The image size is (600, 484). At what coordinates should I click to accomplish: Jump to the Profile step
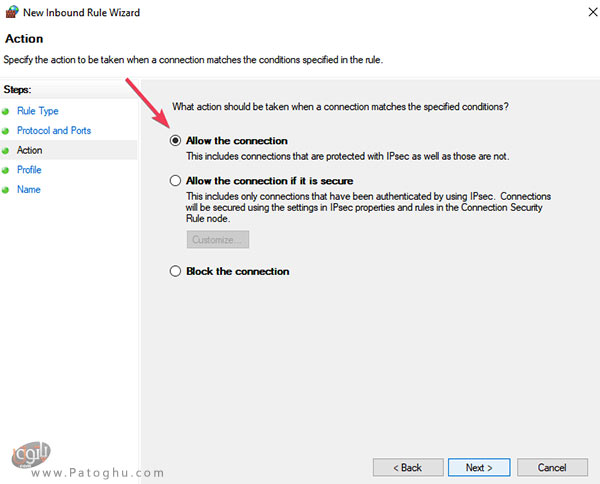29,169
